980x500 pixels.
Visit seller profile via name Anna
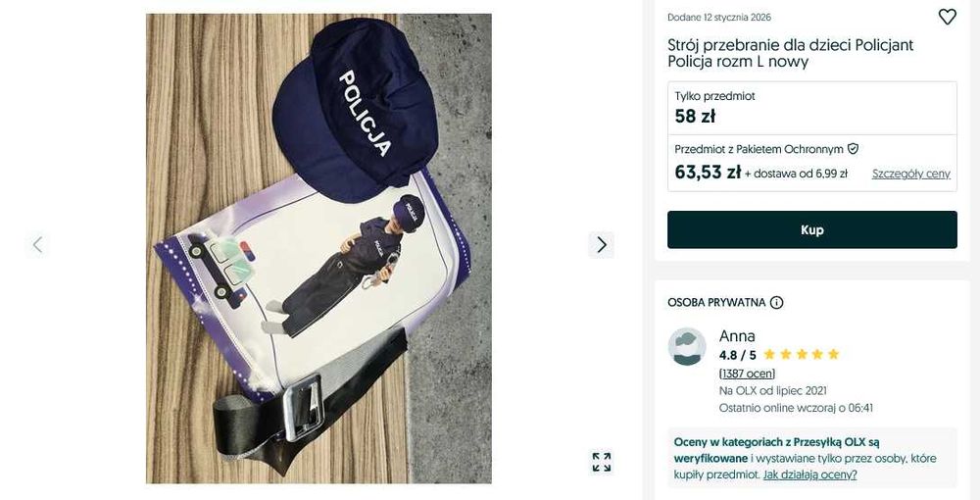point(737,336)
